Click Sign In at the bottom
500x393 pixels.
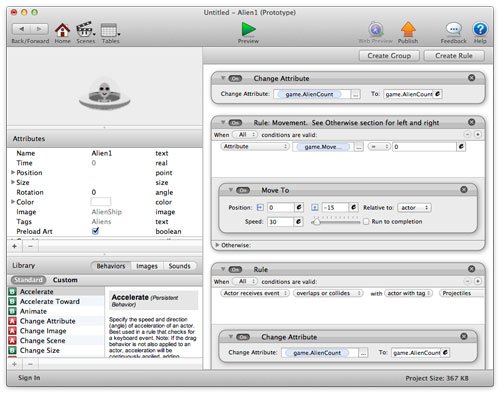pos(29,378)
